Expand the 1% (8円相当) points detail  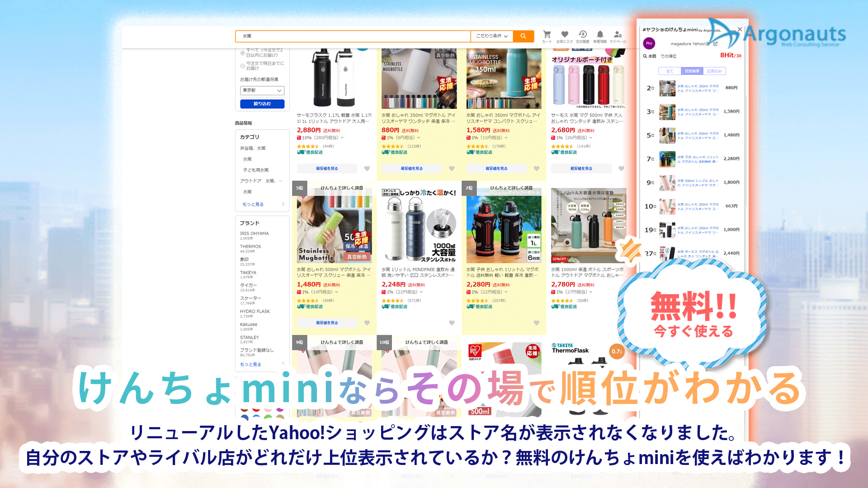[x=419, y=138]
